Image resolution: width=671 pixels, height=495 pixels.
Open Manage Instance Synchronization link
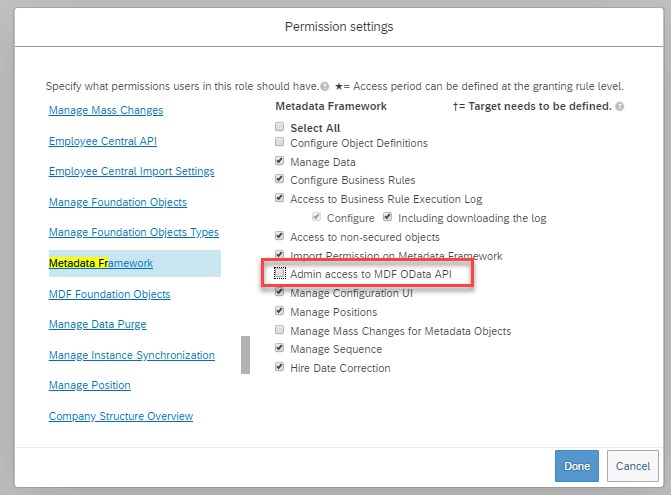132,355
